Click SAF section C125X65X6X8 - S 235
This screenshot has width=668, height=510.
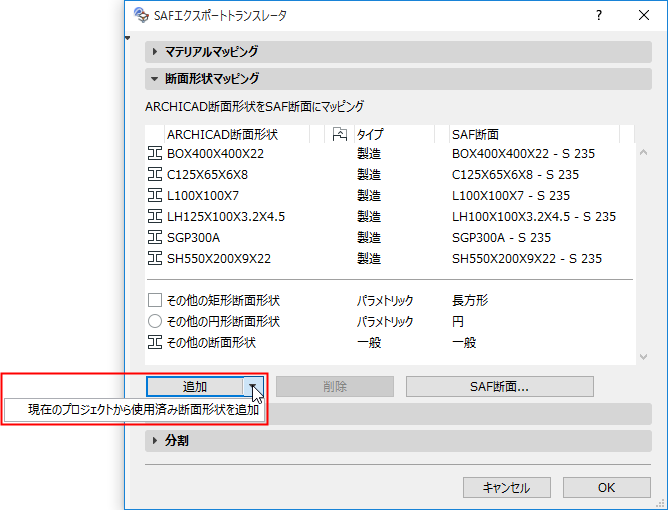515,174
